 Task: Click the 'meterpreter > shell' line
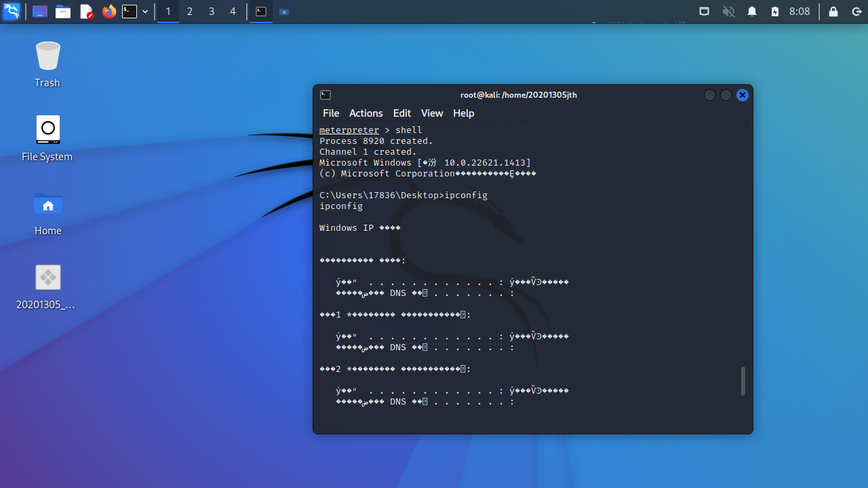click(x=371, y=130)
